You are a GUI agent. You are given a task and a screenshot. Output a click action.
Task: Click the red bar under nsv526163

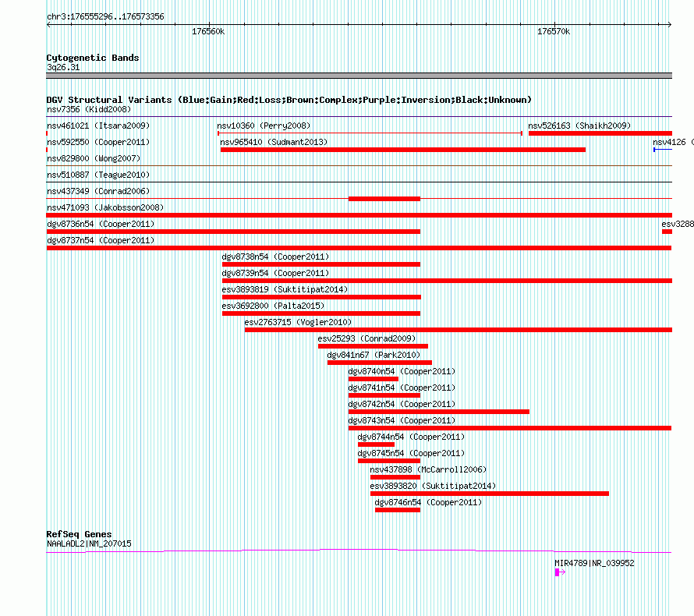pos(600,133)
